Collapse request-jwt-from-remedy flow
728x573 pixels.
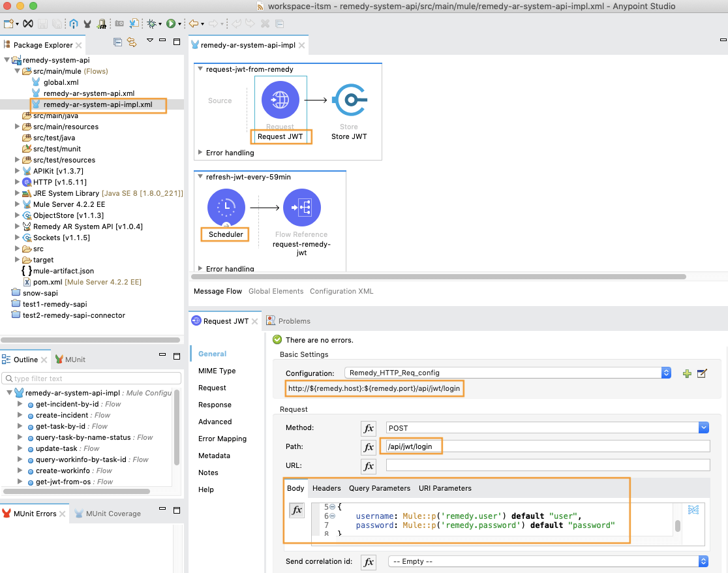(x=200, y=69)
